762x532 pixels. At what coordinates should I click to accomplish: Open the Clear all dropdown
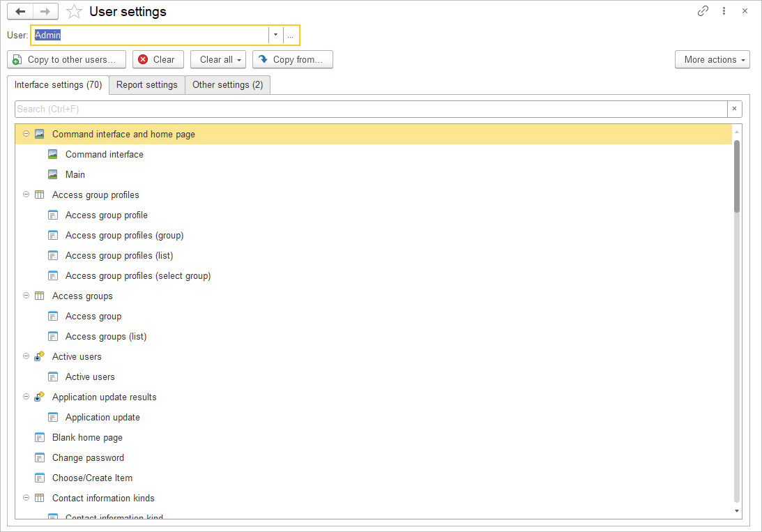218,60
